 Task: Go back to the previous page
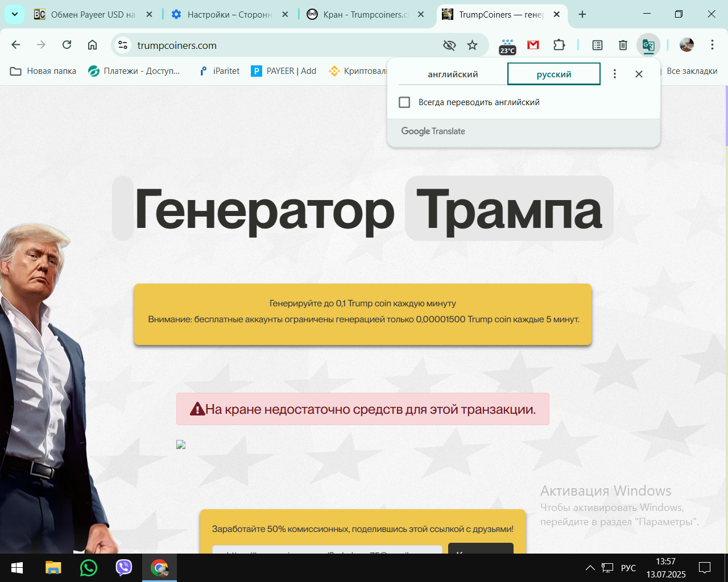click(16, 45)
